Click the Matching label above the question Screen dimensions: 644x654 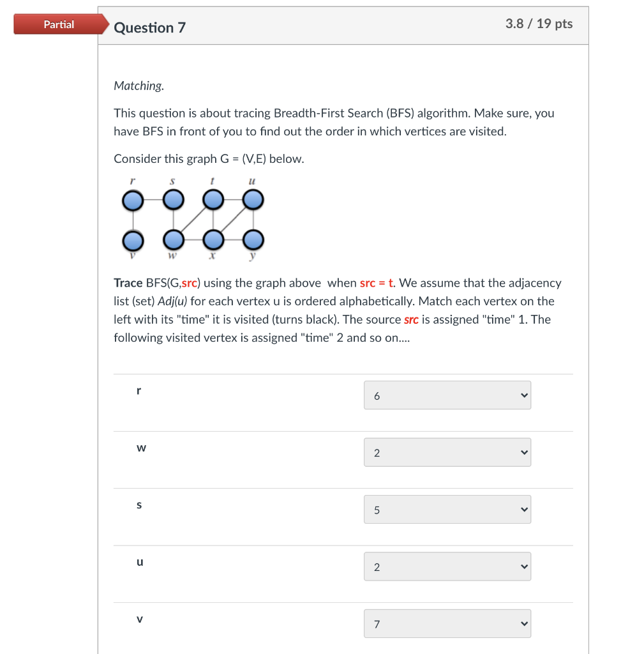coord(138,86)
